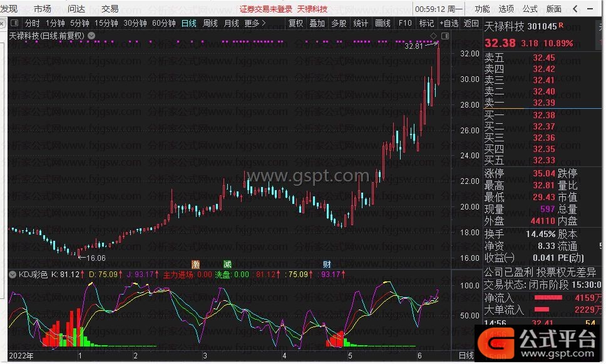This screenshot has width=606, height=364.
Task: Switch to 15分钟 chart period
Action: pos(106,23)
